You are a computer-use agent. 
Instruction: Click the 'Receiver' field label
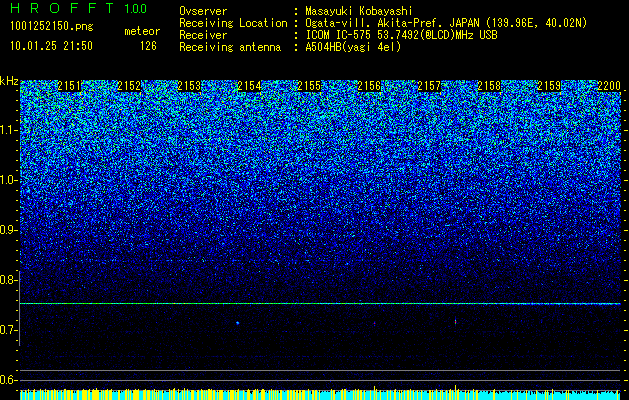pyautogui.click(x=203, y=35)
